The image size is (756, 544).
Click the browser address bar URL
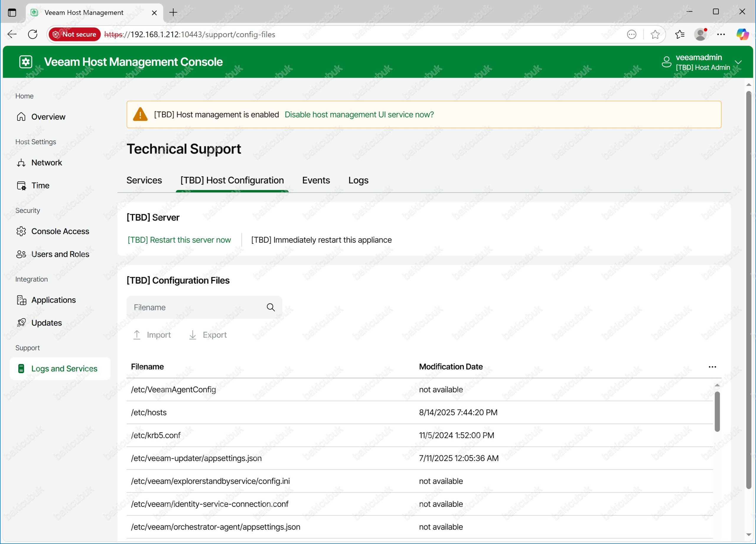click(190, 34)
